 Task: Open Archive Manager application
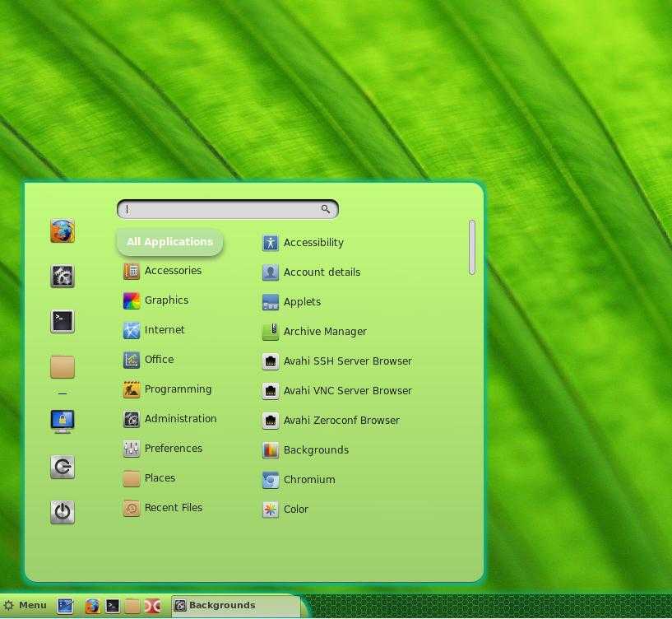[x=324, y=332]
